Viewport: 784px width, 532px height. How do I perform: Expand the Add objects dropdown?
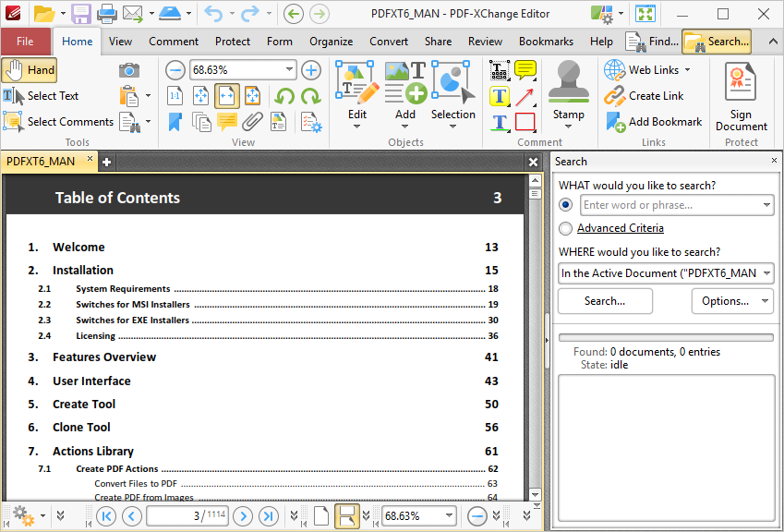405,127
